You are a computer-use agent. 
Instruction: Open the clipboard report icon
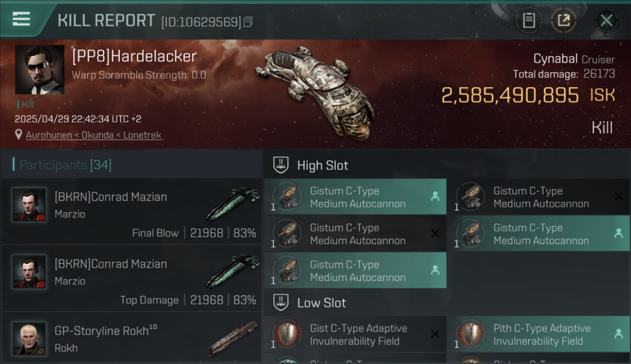pos(529,20)
